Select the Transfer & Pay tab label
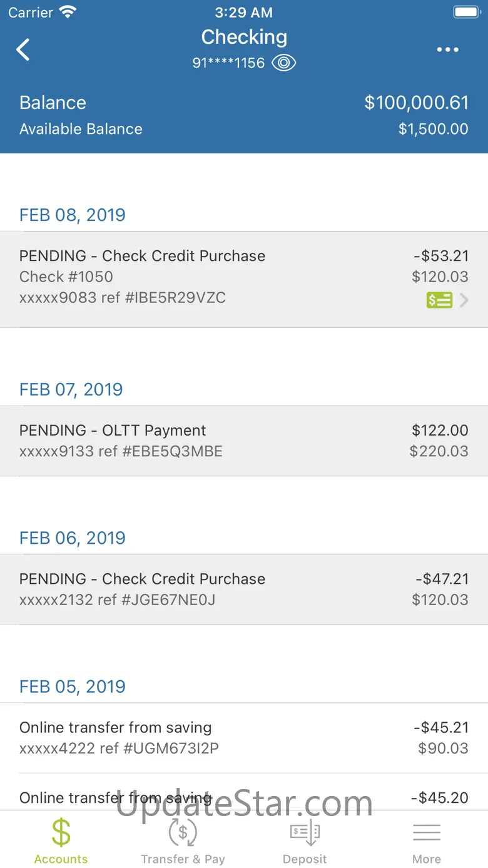The image size is (488, 868). pos(183,859)
